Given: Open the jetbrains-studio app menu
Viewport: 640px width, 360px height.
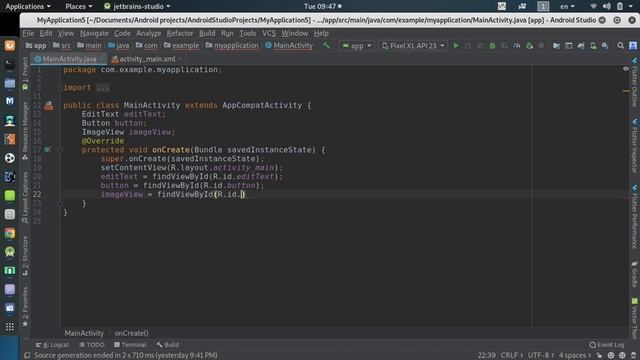Looking at the screenshot, I should click(137, 6).
